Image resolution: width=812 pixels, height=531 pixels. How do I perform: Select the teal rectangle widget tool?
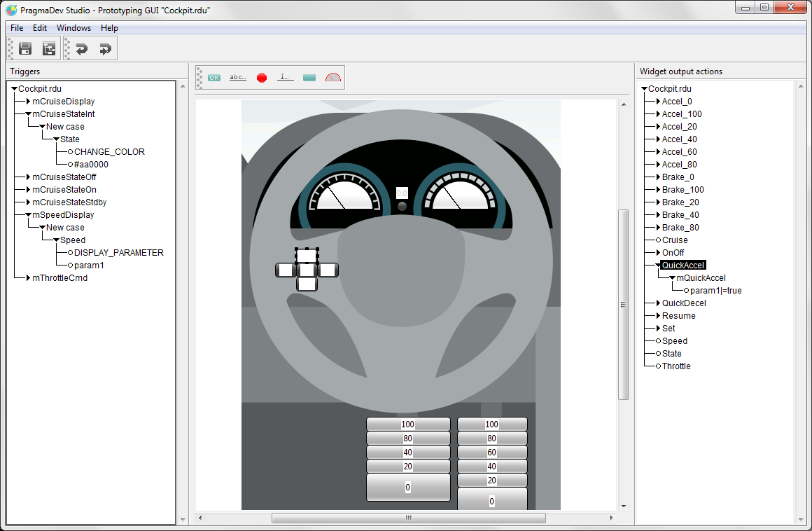tap(309, 78)
